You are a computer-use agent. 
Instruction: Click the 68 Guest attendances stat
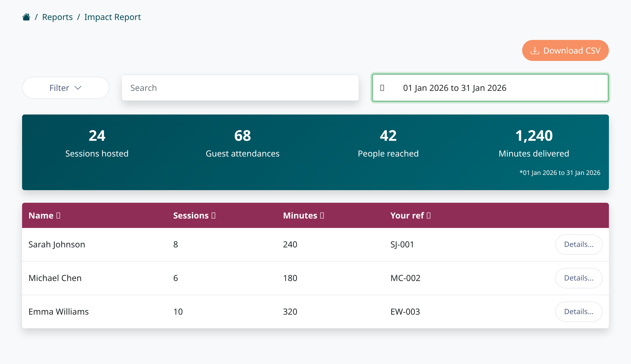243,143
